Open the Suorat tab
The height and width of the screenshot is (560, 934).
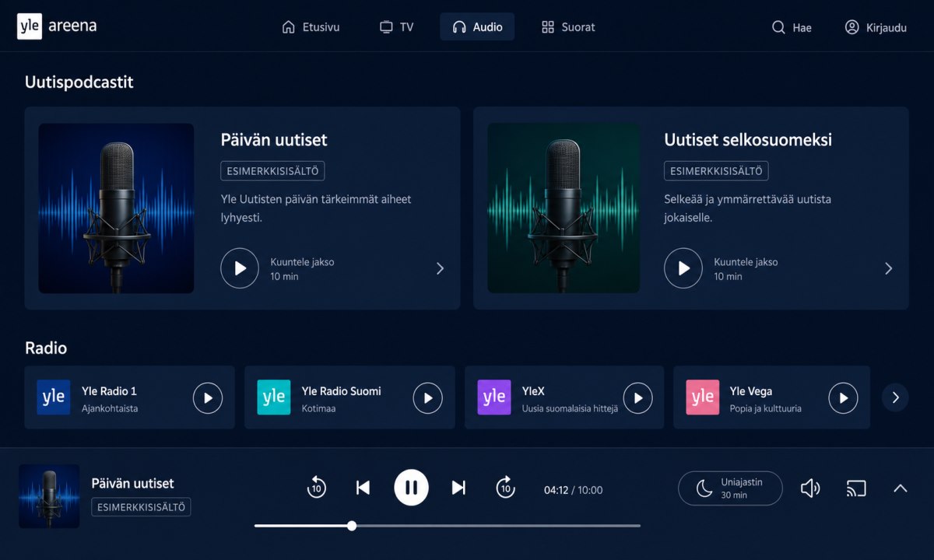click(x=568, y=27)
